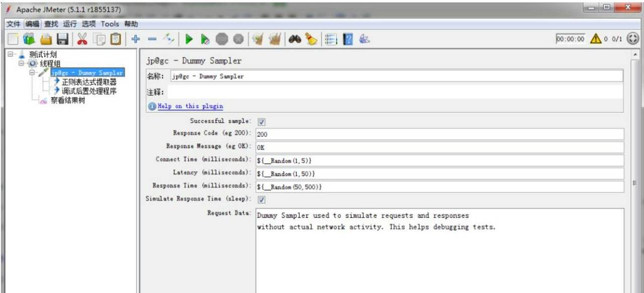Collapse the Dummy Sampler tree node
The width and height of the screenshot is (644, 293).
point(32,73)
